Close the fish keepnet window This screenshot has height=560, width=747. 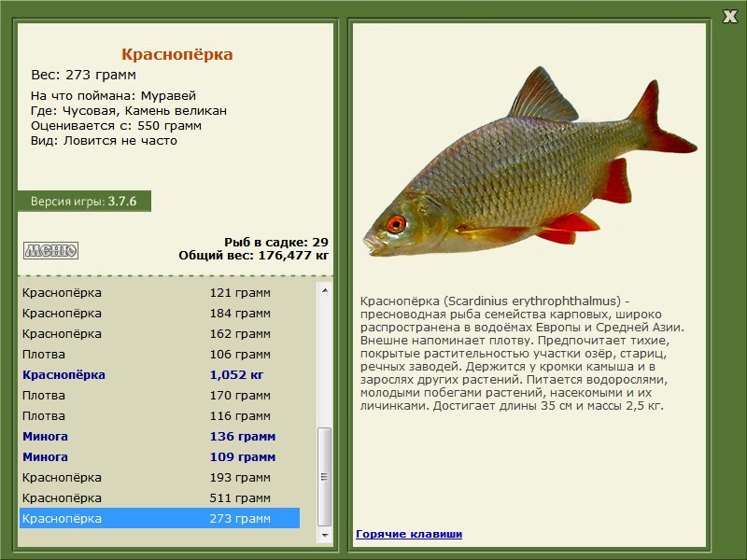click(729, 16)
